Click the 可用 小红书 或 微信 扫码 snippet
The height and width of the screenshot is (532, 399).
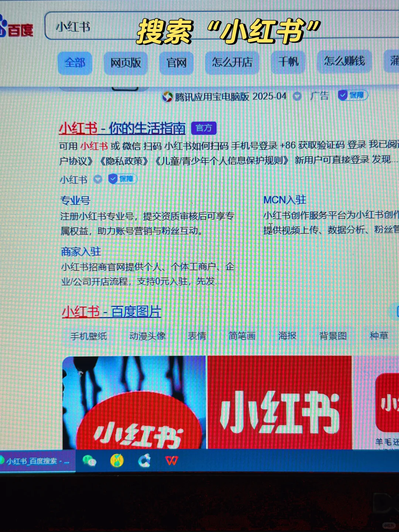pyautogui.click(x=229, y=153)
